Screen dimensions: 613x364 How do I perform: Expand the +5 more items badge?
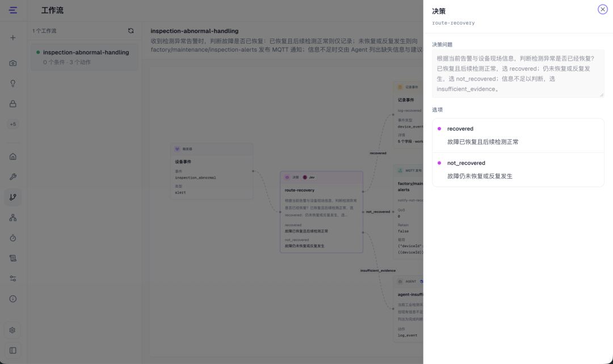[x=13, y=124]
